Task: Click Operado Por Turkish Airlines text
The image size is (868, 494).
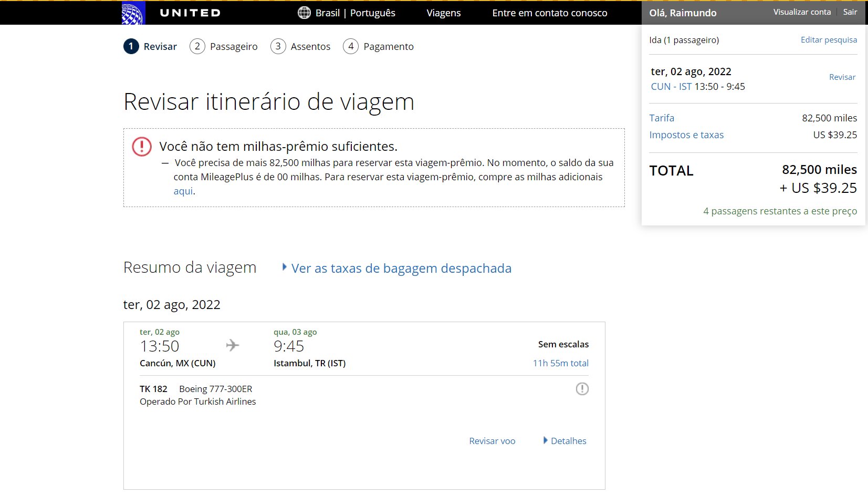Action: click(x=198, y=402)
